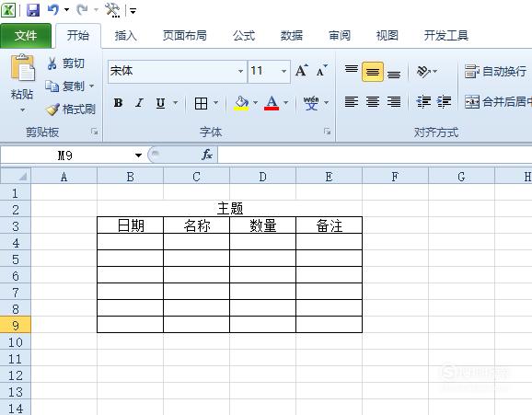Apply red font color with A icon
Screen dimensions: 532x415
[272, 103]
